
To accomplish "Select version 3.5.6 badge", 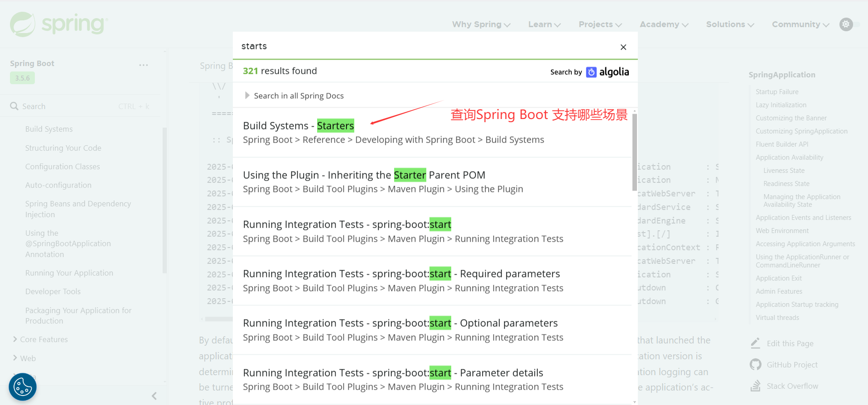I will [x=22, y=78].
